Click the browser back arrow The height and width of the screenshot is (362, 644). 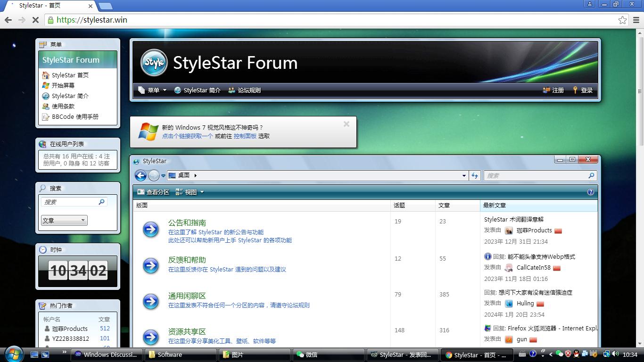[8, 20]
